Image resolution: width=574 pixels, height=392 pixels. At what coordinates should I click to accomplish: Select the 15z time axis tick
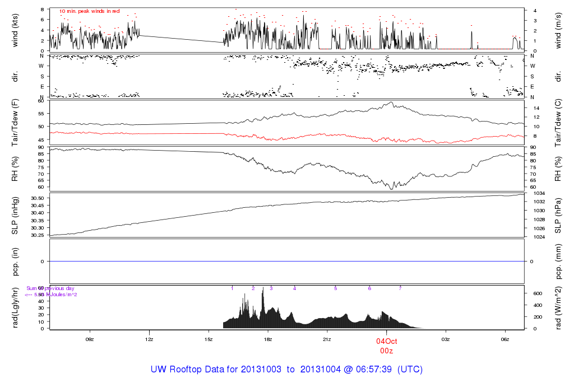(209, 339)
